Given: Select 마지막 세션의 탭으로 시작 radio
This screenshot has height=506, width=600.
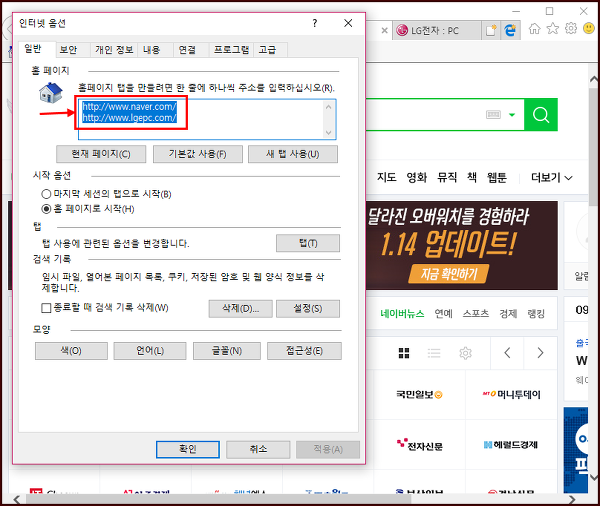Looking at the screenshot, I should pos(46,194).
